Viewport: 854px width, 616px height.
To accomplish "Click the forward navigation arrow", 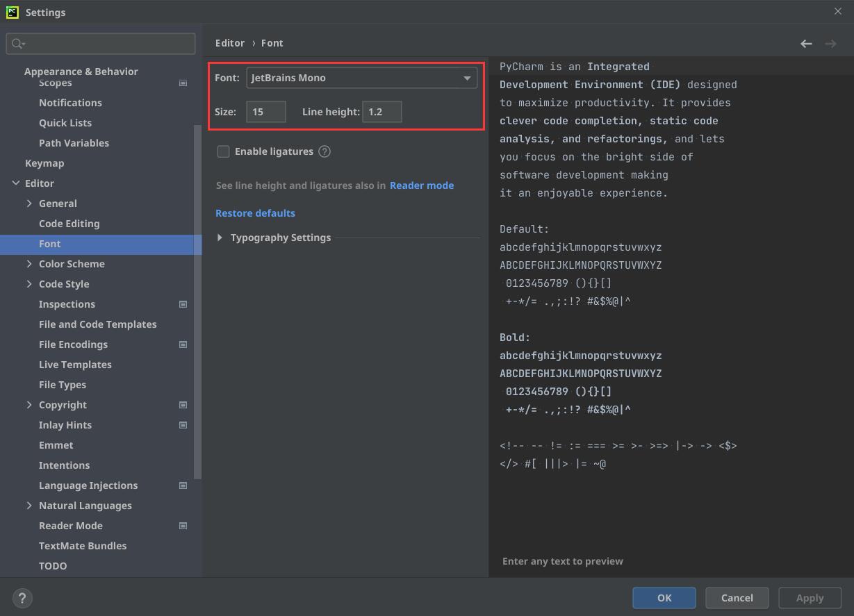I will point(830,44).
